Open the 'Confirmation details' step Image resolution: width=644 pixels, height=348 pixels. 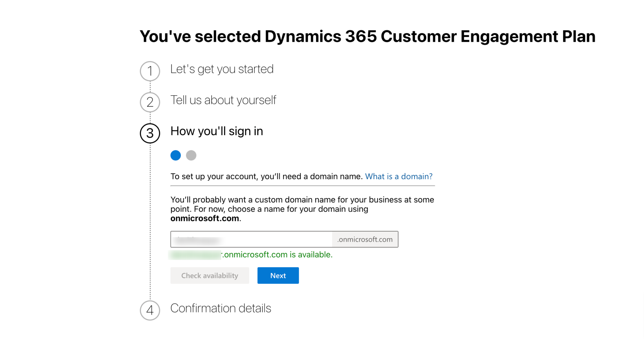pyautogui.click(x=221, y=308)
